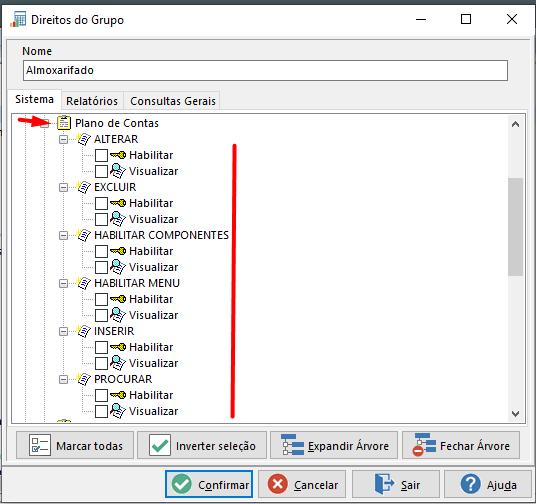This screenshot has height=504, width=536.
Task: Click the magnifier icon under PROCURAR
Action: [x=118, y=411]
